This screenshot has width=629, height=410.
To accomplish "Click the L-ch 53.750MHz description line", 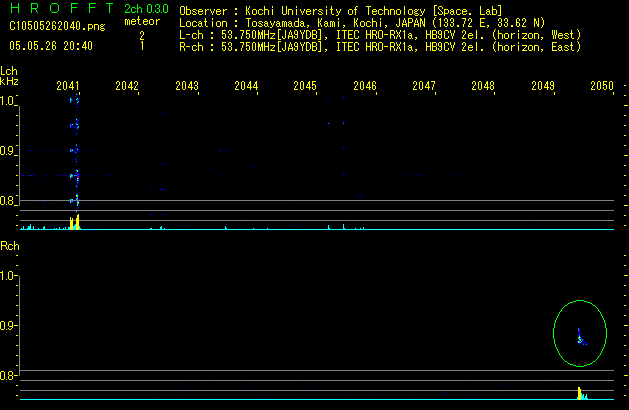I will [380, 35].
